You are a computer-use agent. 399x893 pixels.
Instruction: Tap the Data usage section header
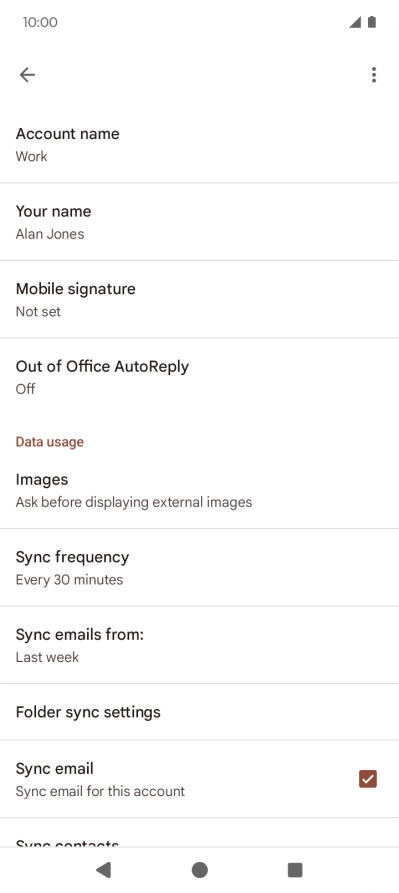pyautogui.click(x=50, y=442)
